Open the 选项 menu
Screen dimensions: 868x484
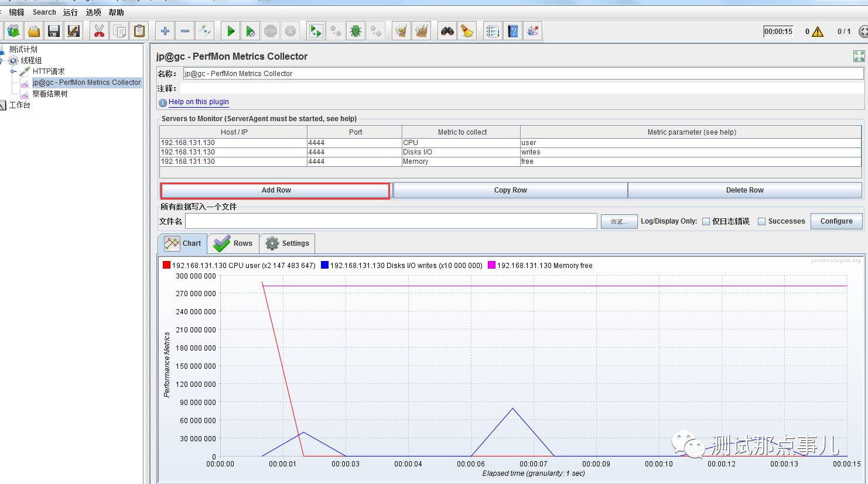pyautogui.click(x=93, y=12)
